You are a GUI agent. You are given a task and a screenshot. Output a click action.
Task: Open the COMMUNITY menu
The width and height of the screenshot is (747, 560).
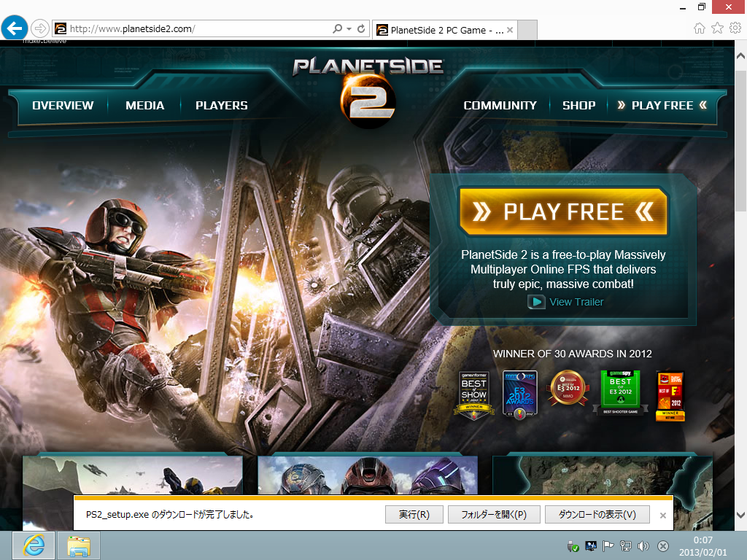[500, 105]
